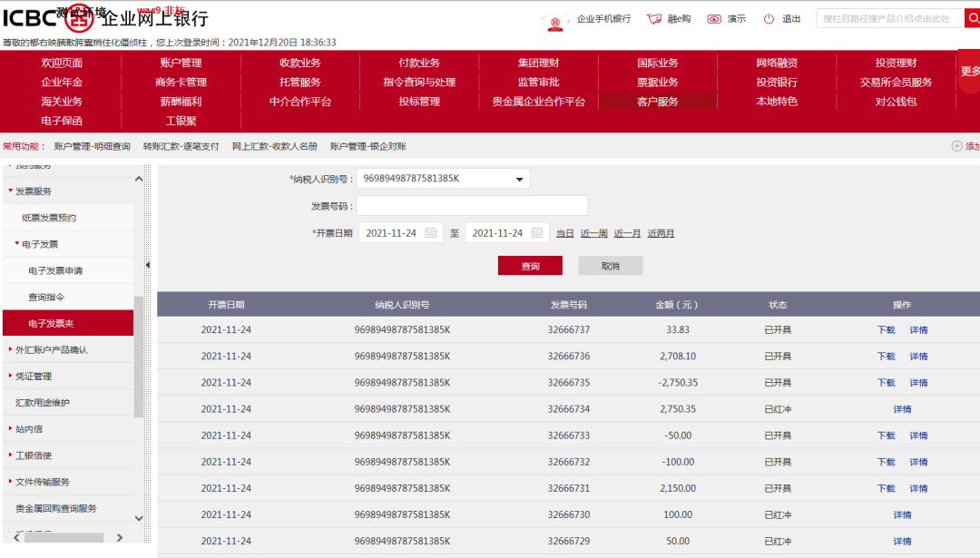Viewport: 980px width, 558px height.
Task: Select the 近一月 date range option
Action: pos(625,232)
